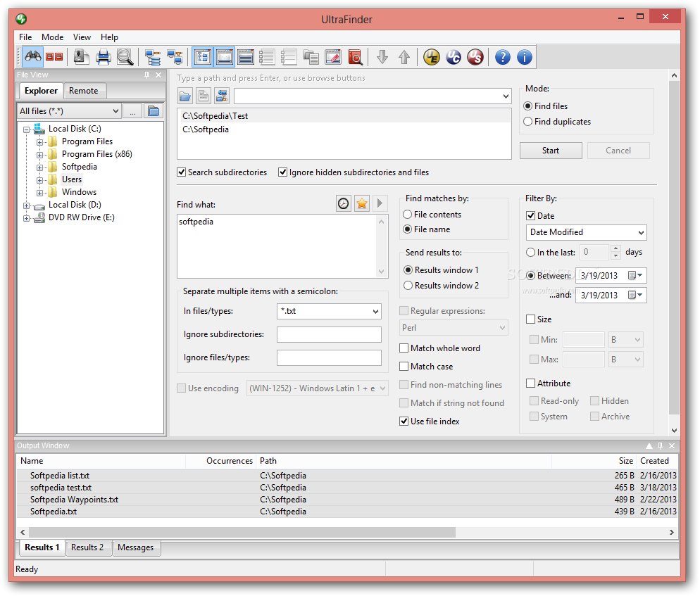Click the down arrow next result icon
700x596 pixels.
click(382, 57)
